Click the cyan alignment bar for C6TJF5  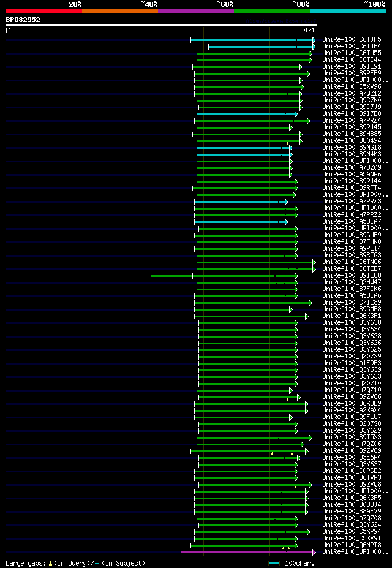click(x=254, y=40)
